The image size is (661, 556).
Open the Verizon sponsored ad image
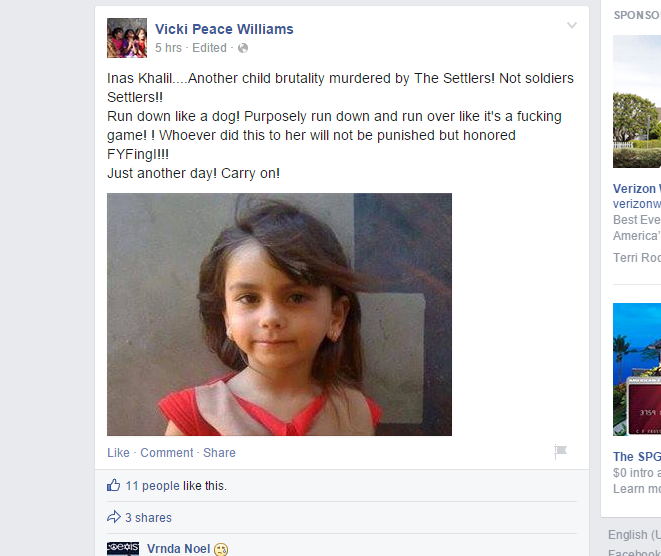click(637, 101)
